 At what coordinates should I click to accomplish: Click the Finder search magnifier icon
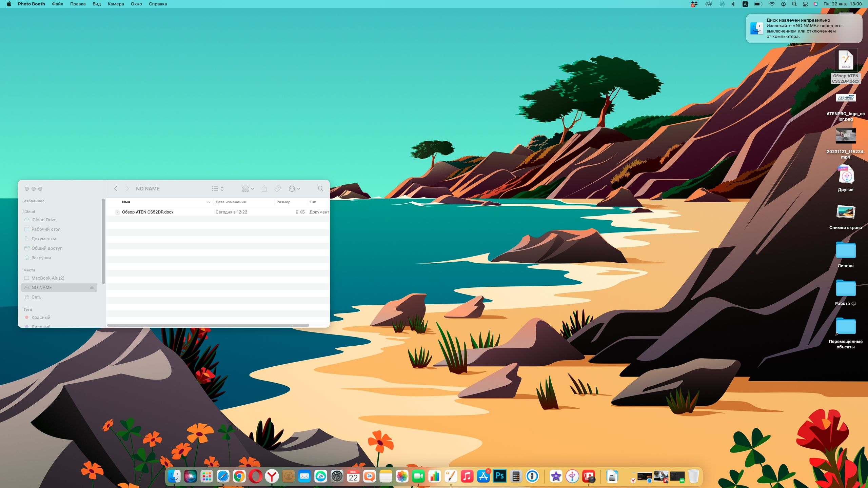tap(320, 189)
